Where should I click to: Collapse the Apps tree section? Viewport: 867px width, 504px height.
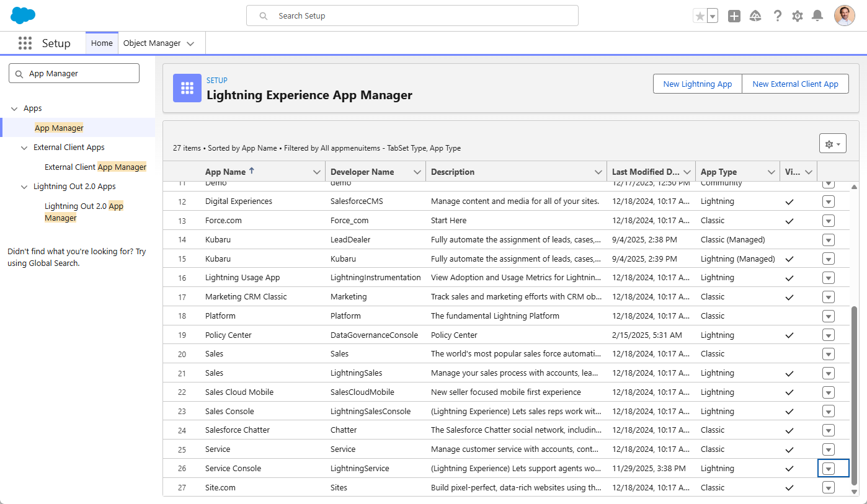(x=14, y=108)
